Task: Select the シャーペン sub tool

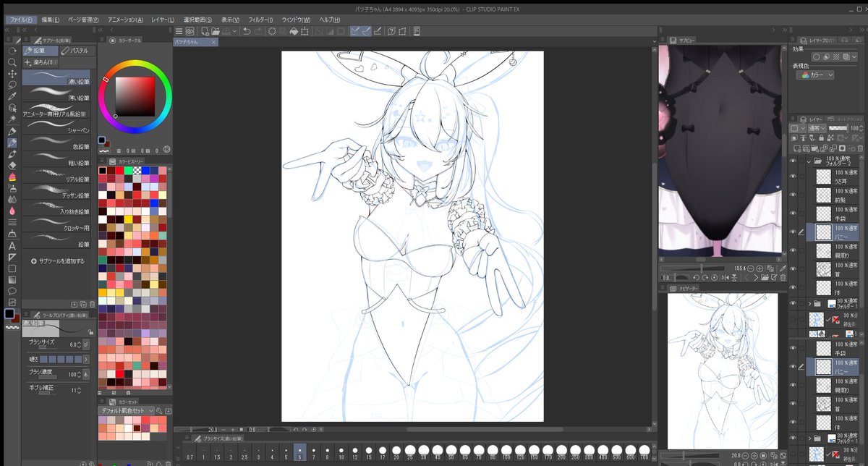Action: tap(56, 128)
